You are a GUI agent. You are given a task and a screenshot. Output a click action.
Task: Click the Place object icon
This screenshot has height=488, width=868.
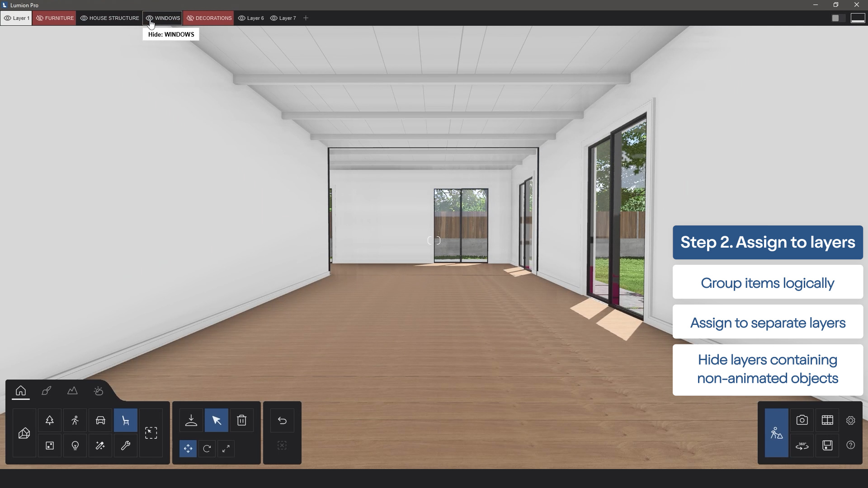point(191,421)
